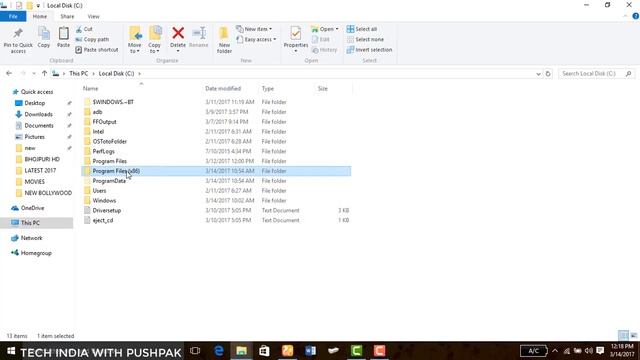Image resolution: width=640 pixels, height=360 pixels.
Task: Open Documents in navigation pane
Action: [39, 126]
